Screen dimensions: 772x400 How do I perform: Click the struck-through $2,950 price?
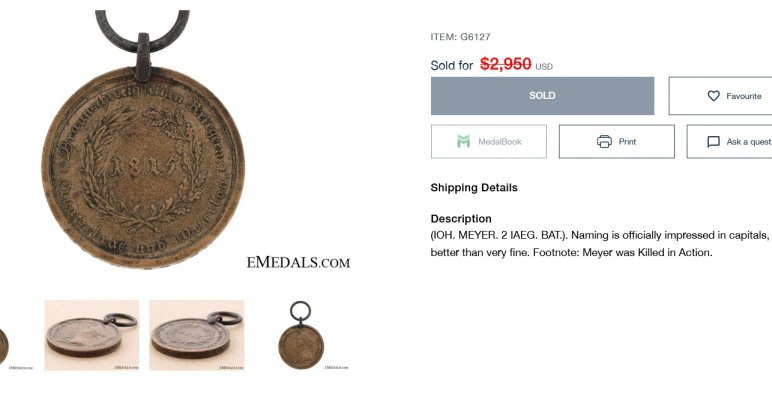[x=506, y=64]
